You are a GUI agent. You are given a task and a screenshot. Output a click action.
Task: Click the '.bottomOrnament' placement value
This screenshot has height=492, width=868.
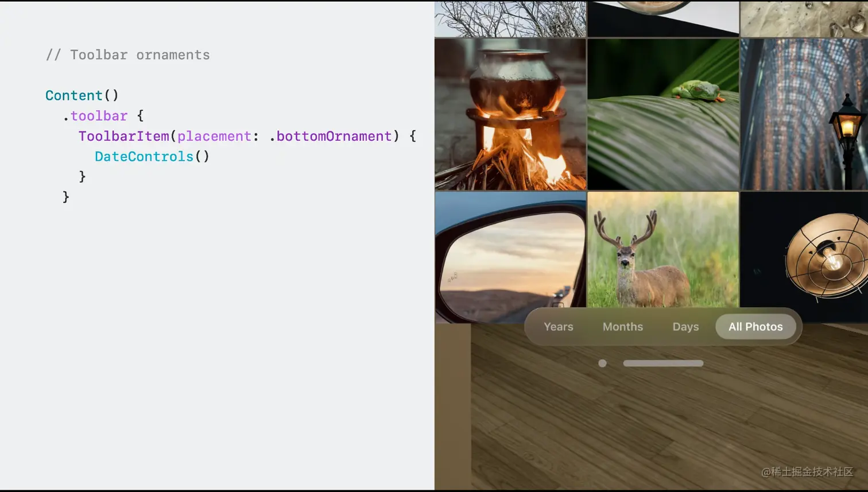330,136
